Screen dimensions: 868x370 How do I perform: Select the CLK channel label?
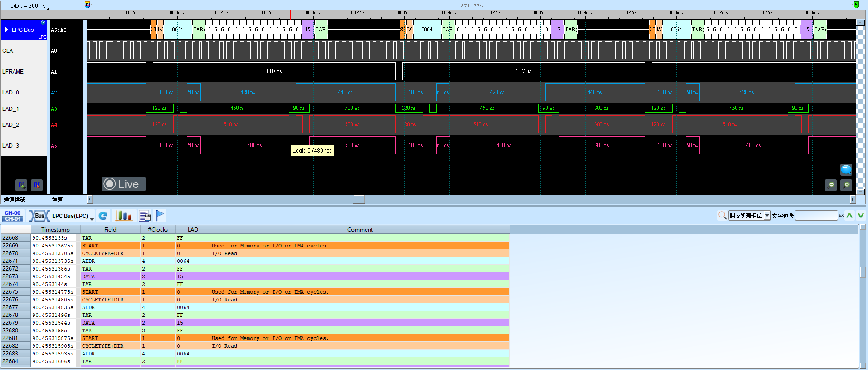[x=24, y=51]
